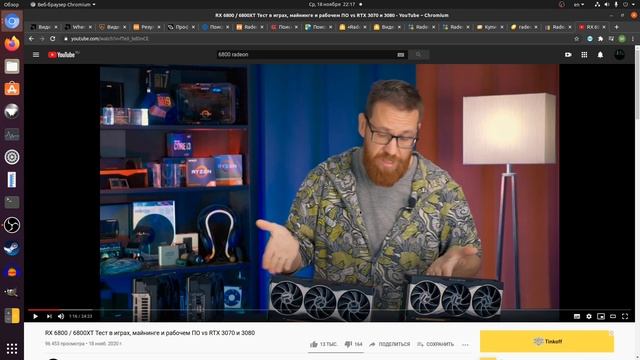Click the address bar URL
Screen dimensions: 640x360
[110, 39]
